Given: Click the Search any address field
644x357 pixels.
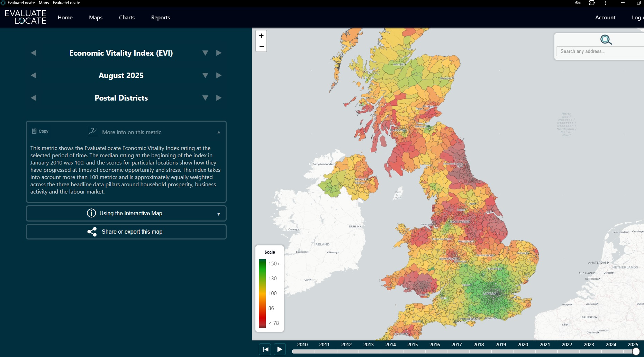Looking at the screenshot, I should click(599, 51).
